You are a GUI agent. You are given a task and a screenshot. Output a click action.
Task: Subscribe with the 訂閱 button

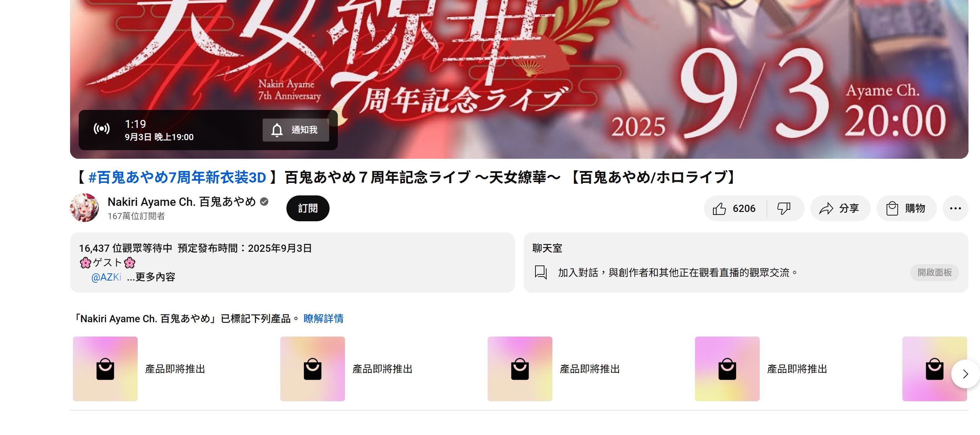pyautogui.click(x=308, y=208)
